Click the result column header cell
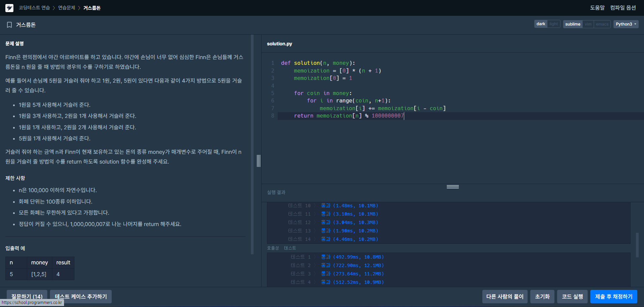Image resolution: width=644 pixels, height=307 pixels. click(63, 263)
